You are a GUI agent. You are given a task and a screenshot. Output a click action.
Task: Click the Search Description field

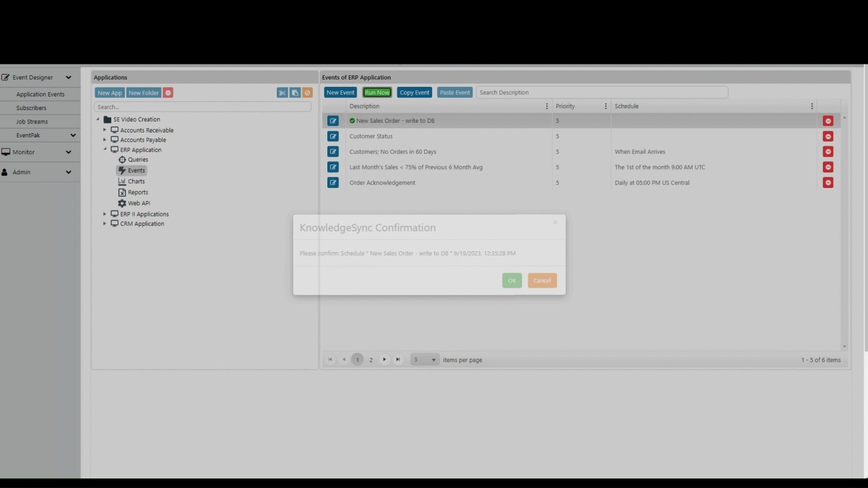pyautogui.click(x=602, y=93)
